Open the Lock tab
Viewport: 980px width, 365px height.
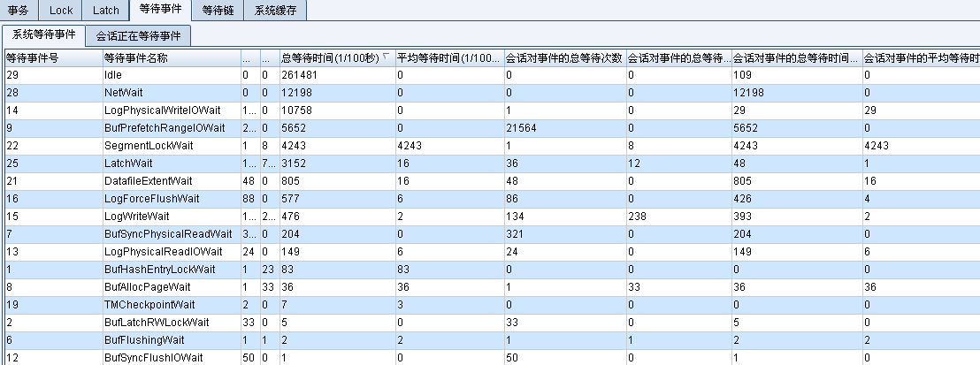click(61, 11)
